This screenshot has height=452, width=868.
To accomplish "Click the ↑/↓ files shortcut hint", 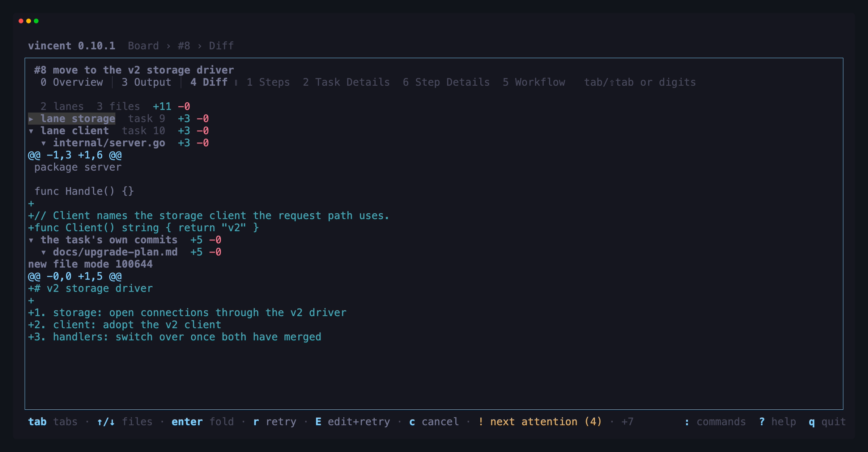I will (x=125, y=422).
